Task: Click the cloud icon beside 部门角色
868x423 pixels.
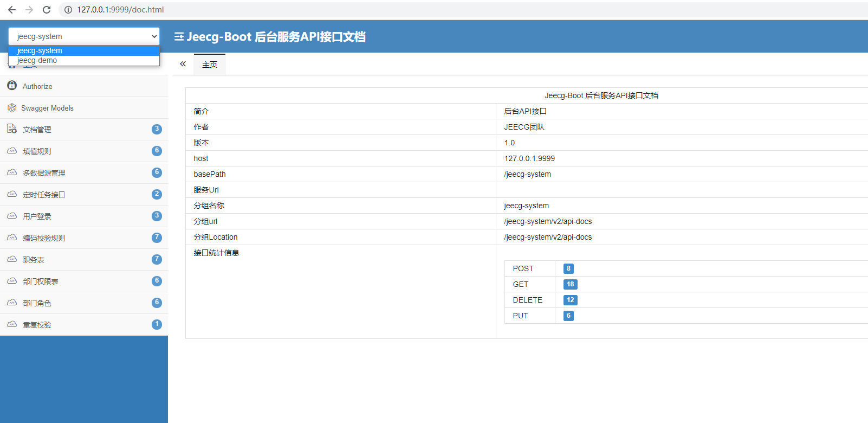Action: pyautogui.click(x=12, y=303)
